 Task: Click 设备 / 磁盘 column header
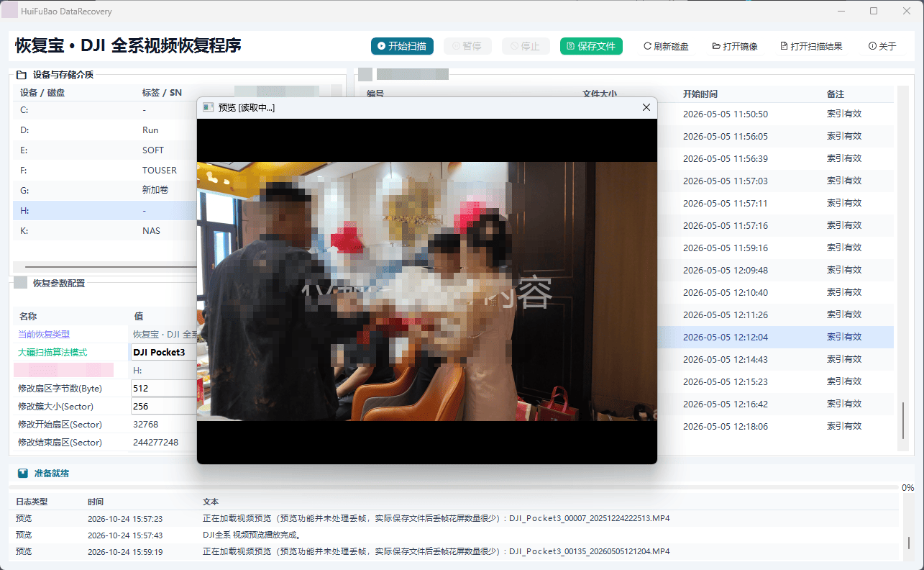click(x=42, y=93)
